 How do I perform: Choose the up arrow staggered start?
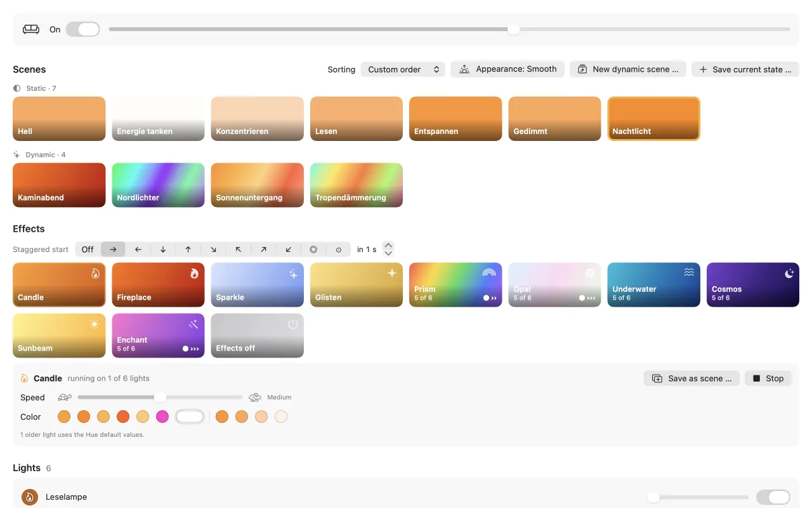click(x=188, y=250)
